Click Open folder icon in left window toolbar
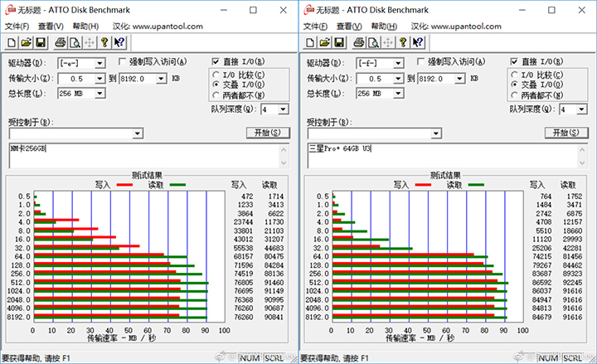The height and width of the screenshot is (364, 597). pos(26,42)
